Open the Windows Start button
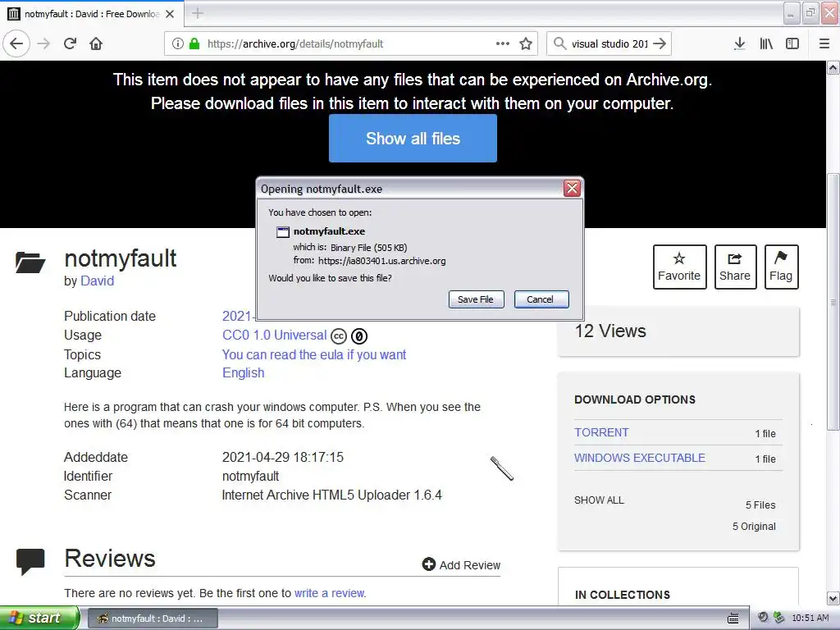This screenshot has height=630, width=840. pos(39,618)
